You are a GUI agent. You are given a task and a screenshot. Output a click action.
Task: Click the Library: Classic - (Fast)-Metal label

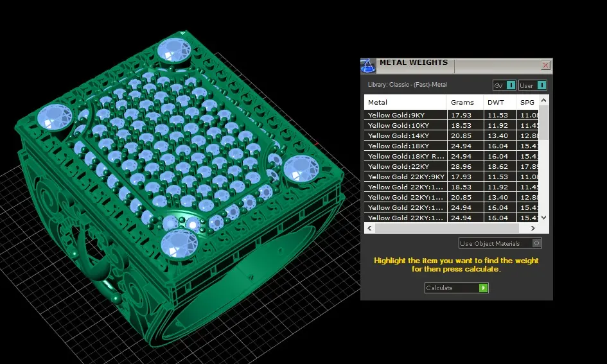tap(407, 84)
